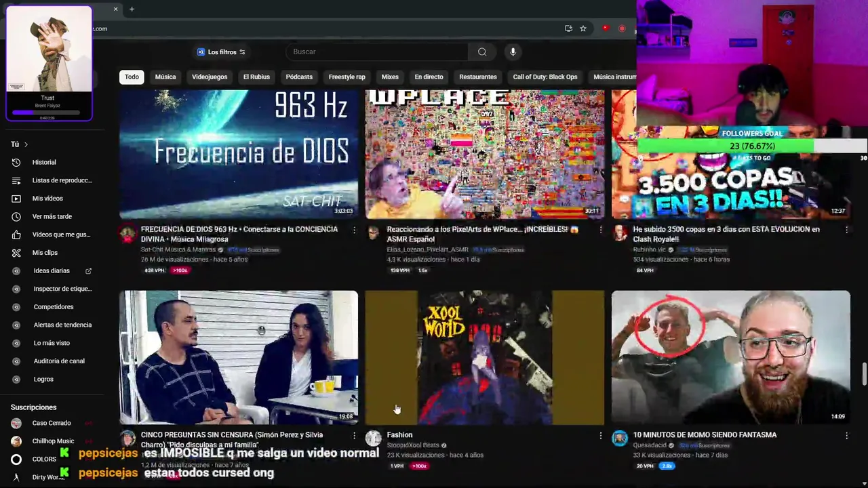Bookmark page with the star icon
Viewport: 868px width, 488px height.
[583, 28]
